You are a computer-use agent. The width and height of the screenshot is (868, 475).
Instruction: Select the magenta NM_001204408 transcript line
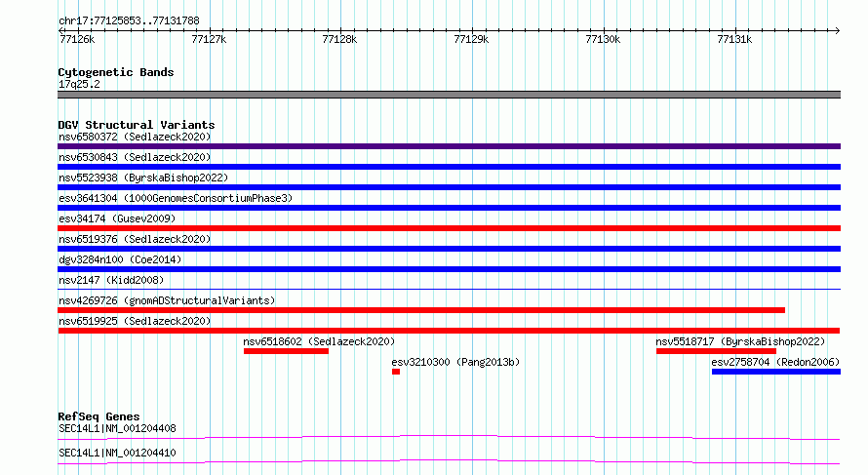(449, 438)
